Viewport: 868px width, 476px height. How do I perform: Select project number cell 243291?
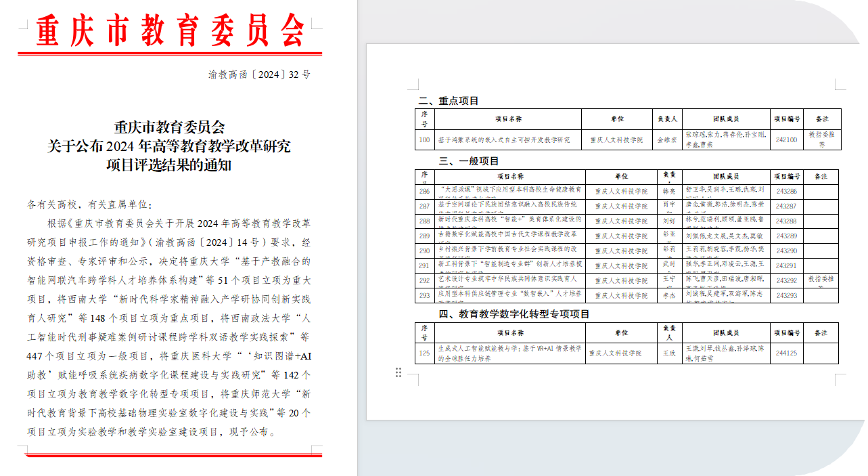pos(786,266)
